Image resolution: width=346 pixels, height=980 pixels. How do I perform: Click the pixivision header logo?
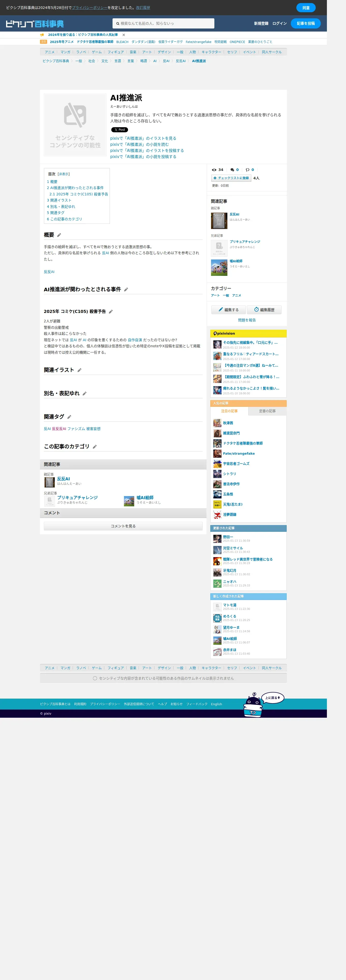[x=224, y=333]
